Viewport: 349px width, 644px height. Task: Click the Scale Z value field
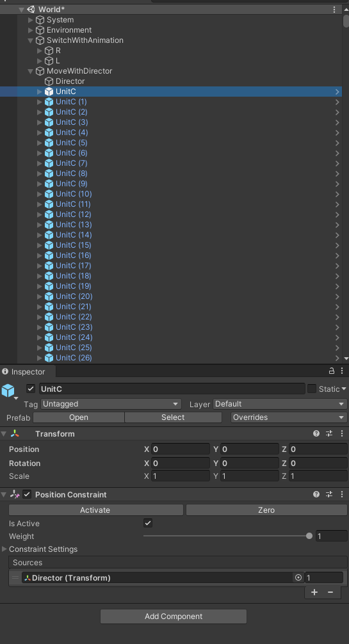[318, 476]
